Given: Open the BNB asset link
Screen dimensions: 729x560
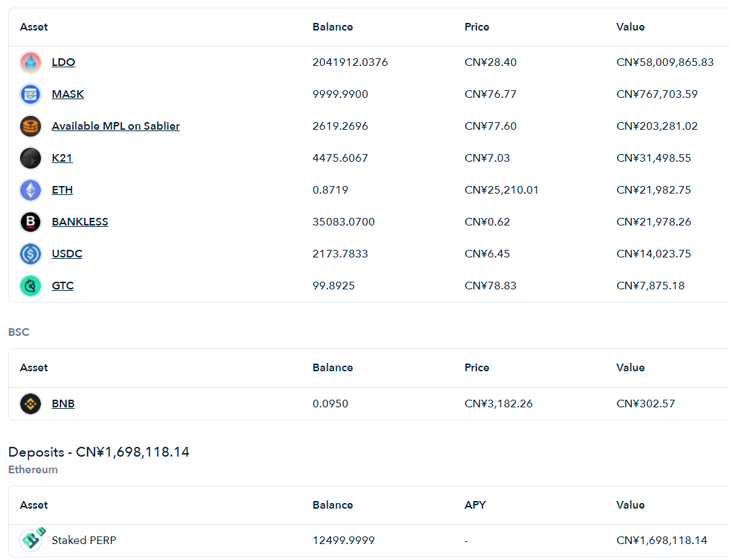Looking at the screenshot, I should pos(63,404).
